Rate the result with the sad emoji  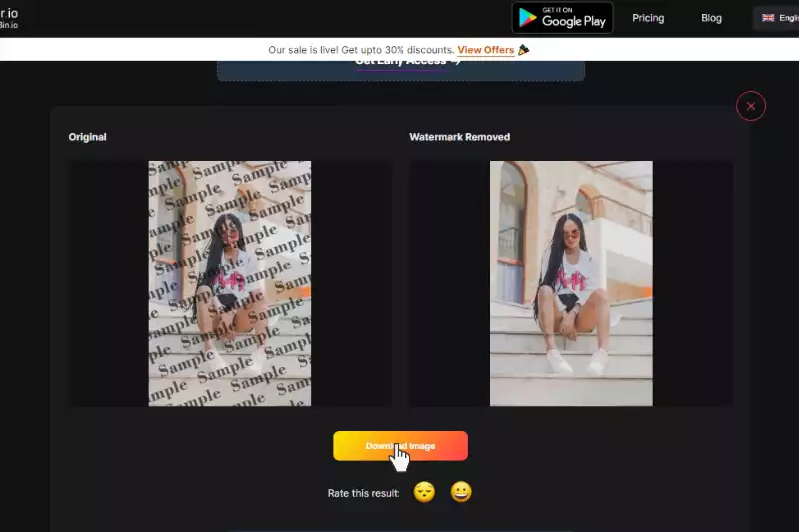click(x=424, y=492)
